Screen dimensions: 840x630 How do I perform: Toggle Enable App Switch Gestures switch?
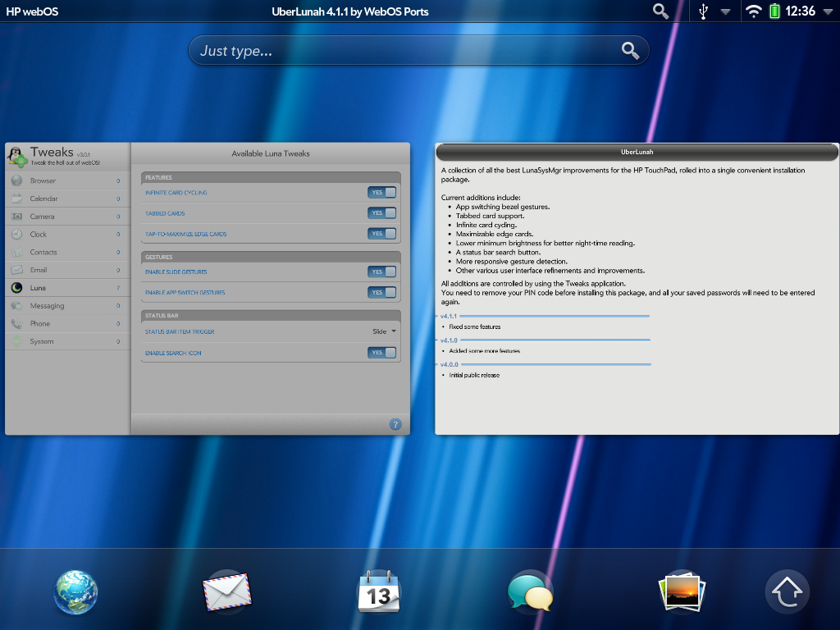coord(381,293)
